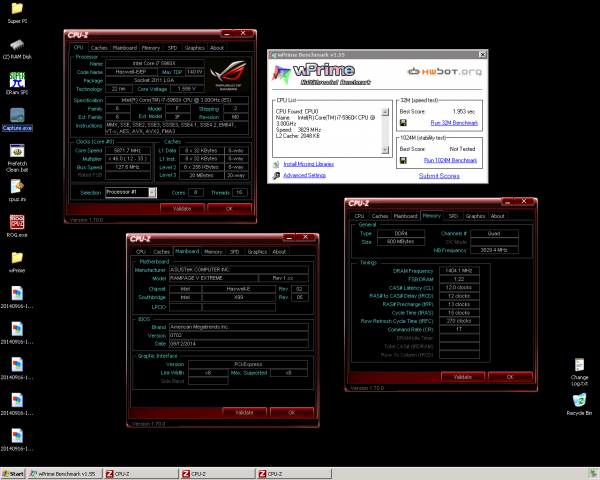Open Graphics tab in CPU-Z Mainboard window
This screenshot has height=480, width=600.
tap(257, 252)
